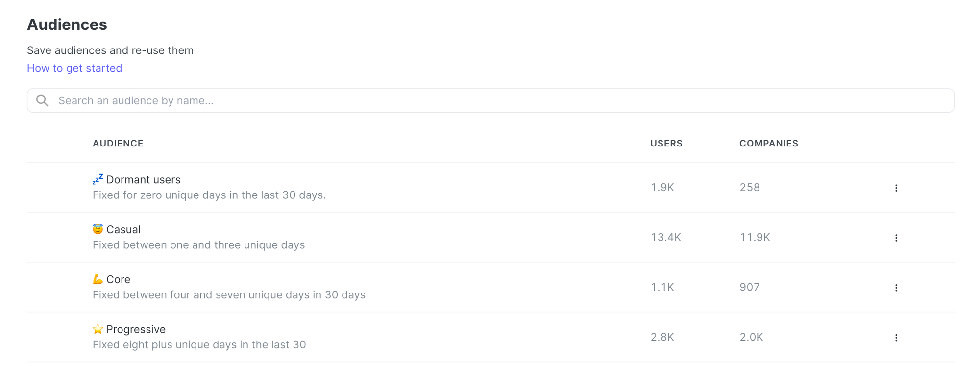Open the three-dot menu for Casual audience

[896, 238]
